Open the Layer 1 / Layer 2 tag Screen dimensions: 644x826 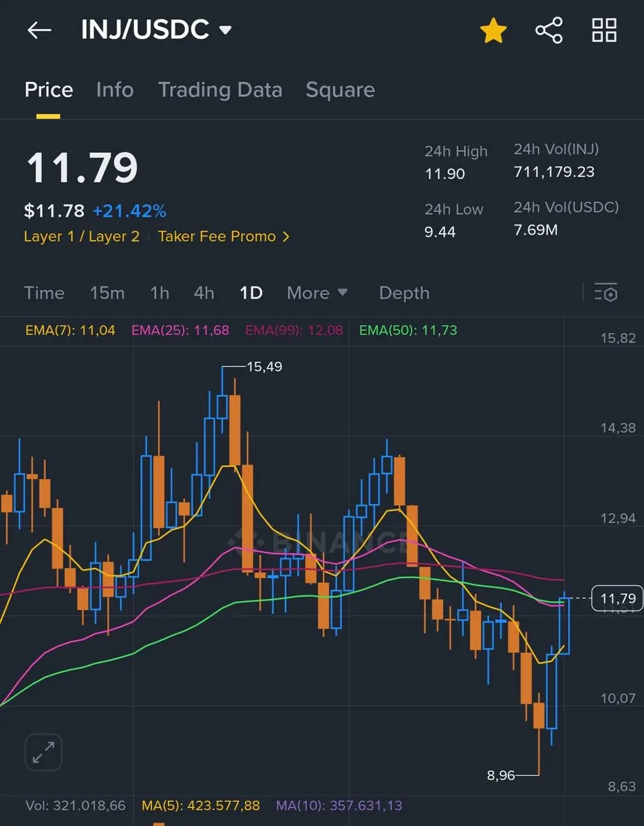coord(82,236)
